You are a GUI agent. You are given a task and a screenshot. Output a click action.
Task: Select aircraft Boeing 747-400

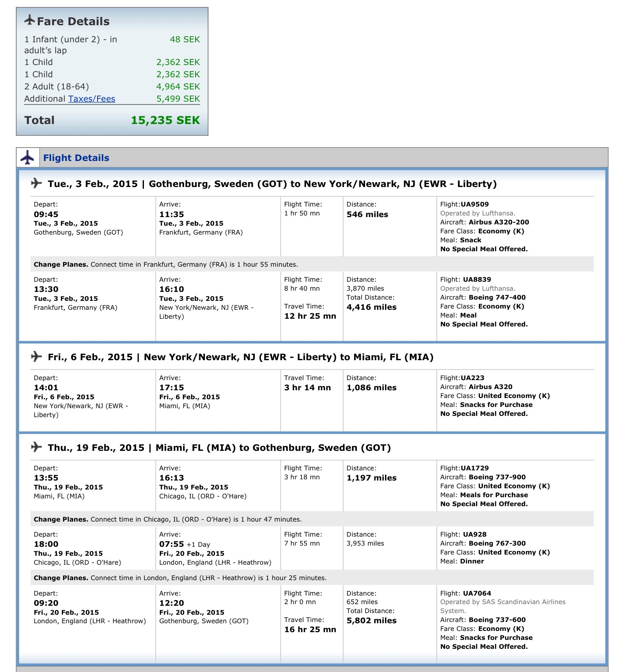[497, 298]
